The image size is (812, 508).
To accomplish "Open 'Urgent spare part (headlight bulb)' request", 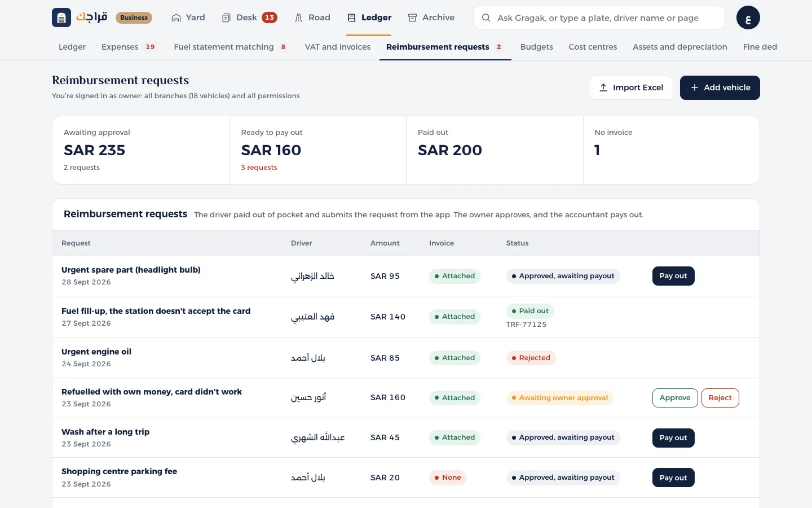I will (x=131, y=270).
